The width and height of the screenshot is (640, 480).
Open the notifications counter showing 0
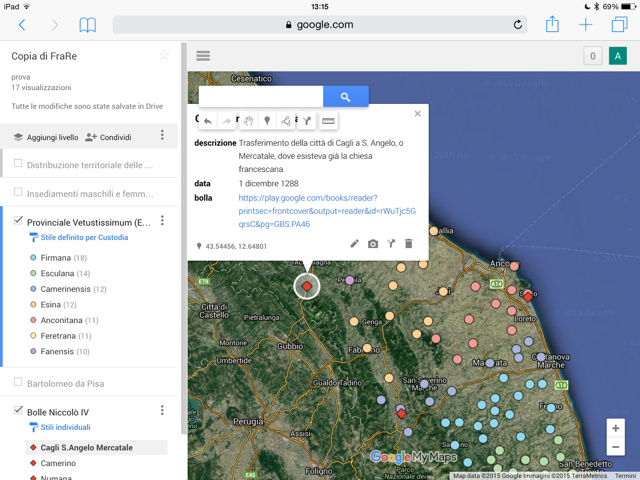(x=593, y=56)
